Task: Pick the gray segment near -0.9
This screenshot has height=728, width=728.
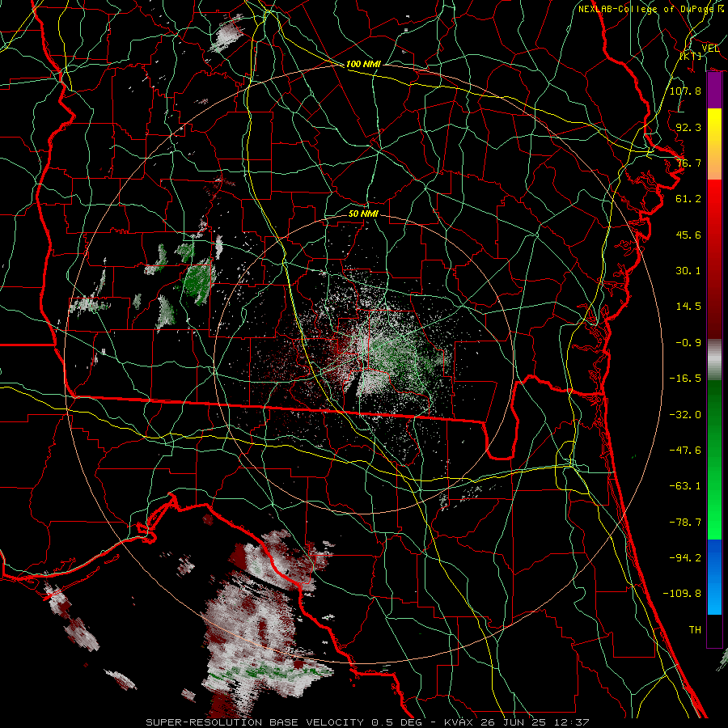Action: click(x=714, y=358)
